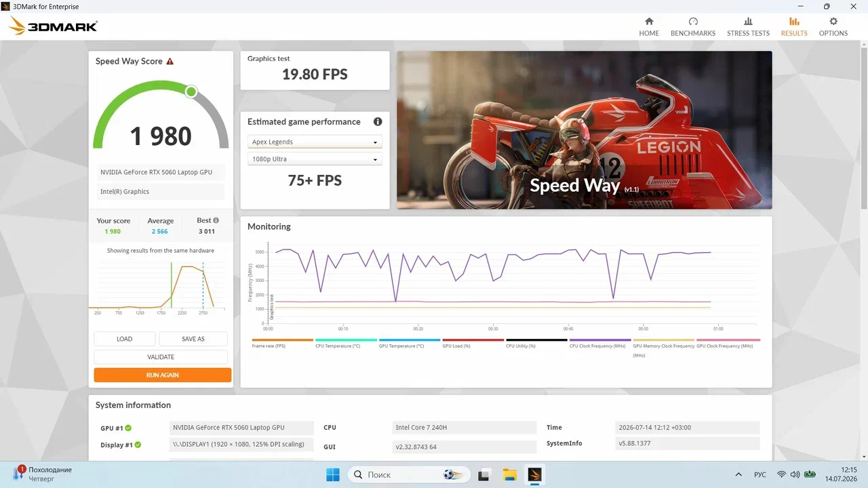Go to the Home section
This screenshot has height=488, width=868.
coord(649,27)
